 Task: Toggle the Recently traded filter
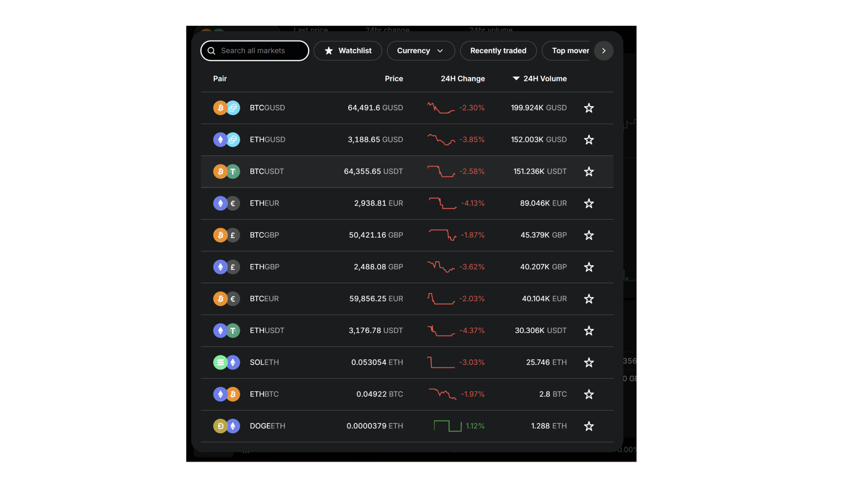point(498,51)
